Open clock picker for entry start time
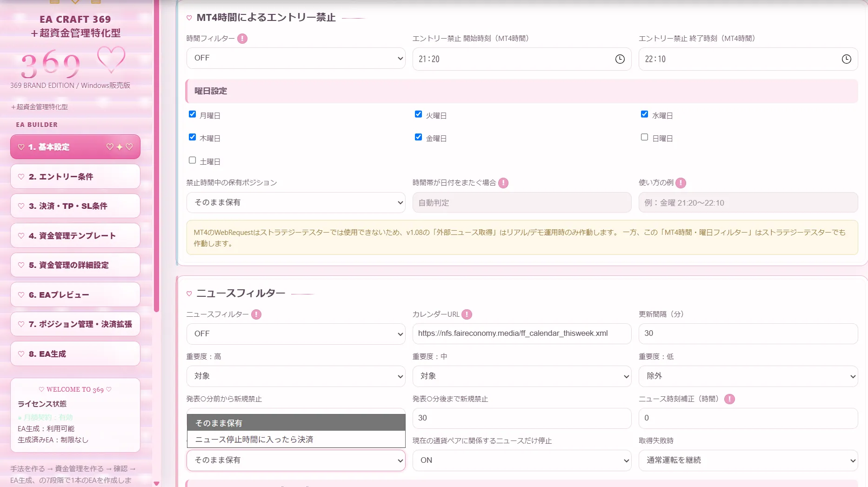 (x=620, y=59)
